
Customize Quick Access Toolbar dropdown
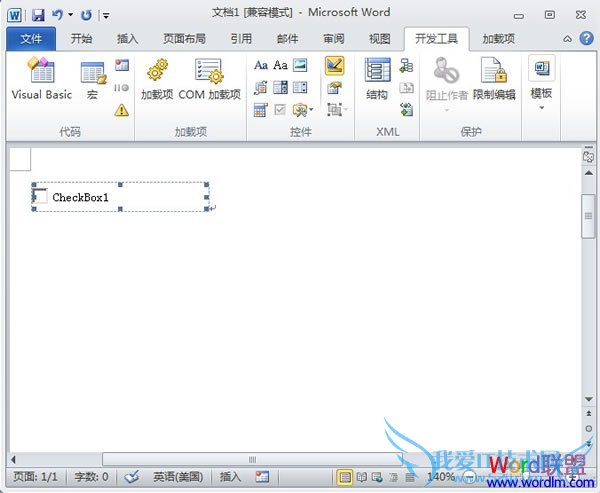106,15
